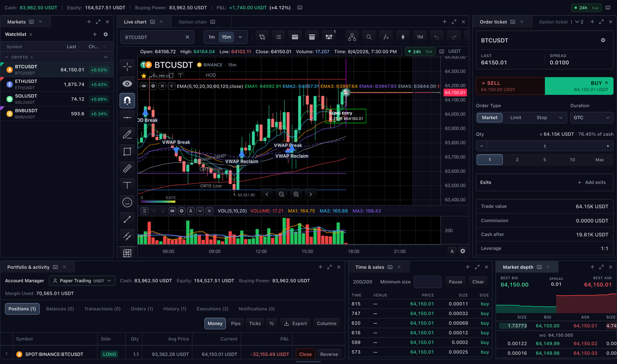
Task: Select the Market order type
Action: 490,117
